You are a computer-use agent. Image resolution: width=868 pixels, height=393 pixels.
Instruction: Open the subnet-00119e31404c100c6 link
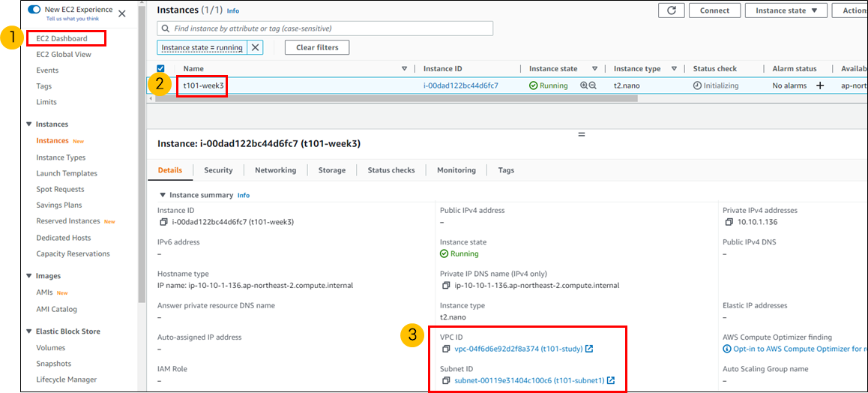(529, 380)
